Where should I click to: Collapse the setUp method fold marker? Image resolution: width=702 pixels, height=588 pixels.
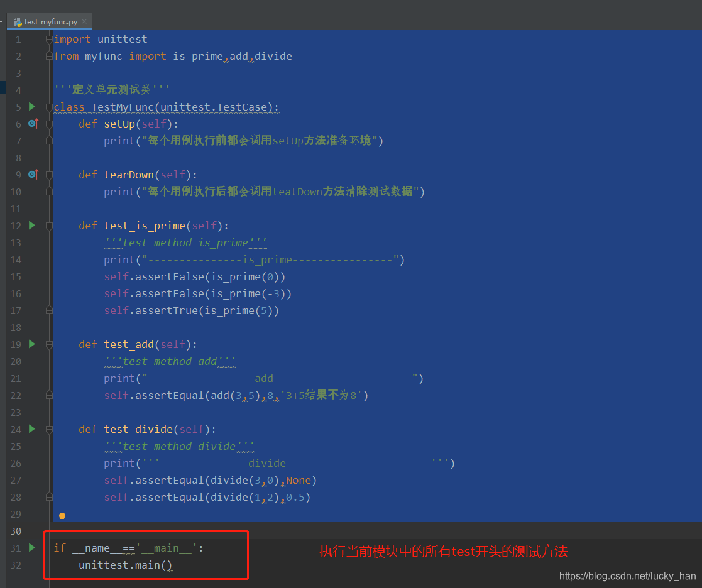(49, 124)
